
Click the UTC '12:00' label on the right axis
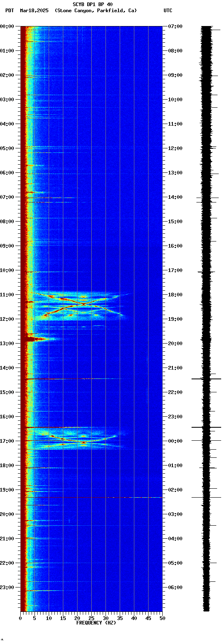(175, 148)
